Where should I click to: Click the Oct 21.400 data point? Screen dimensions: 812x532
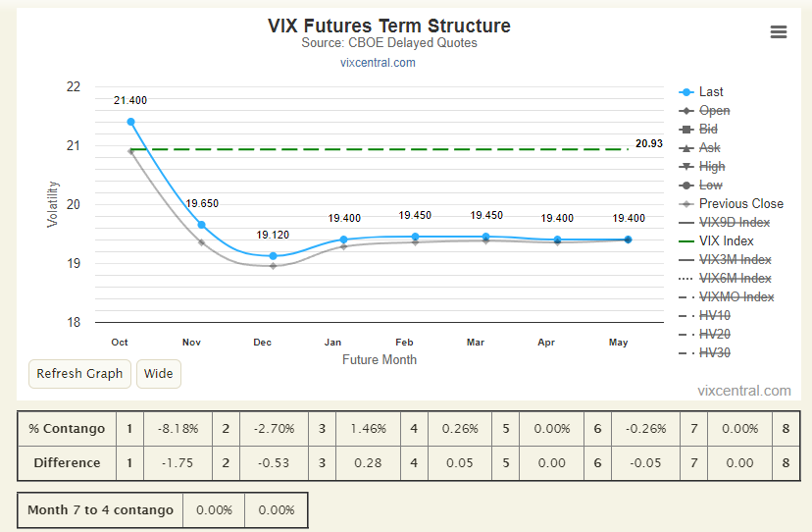pyautogui.click(x=131, y=122)
